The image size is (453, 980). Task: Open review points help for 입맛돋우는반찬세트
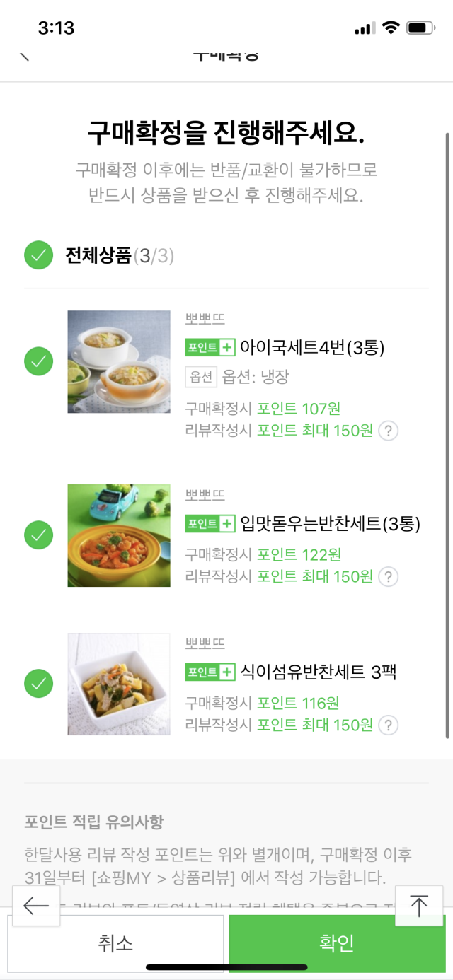click(x=388, y=577)
